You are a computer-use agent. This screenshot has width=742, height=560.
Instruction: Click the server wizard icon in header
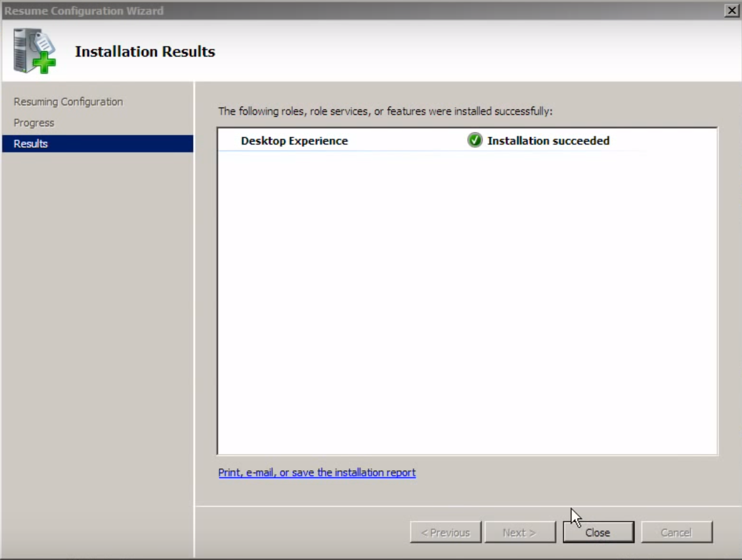coord(34,51)
